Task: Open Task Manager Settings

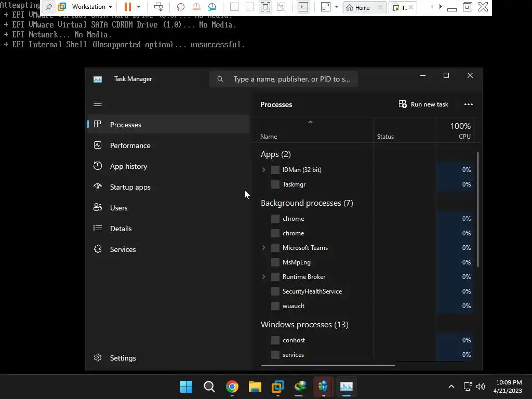Action: pyautogui.click(x=169, y=358)
